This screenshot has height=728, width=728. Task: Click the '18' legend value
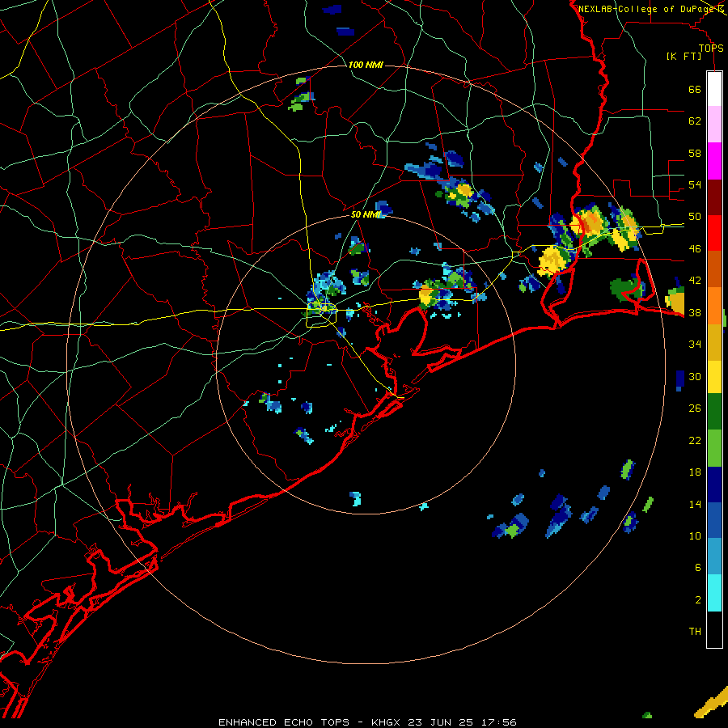pos(695,472)
